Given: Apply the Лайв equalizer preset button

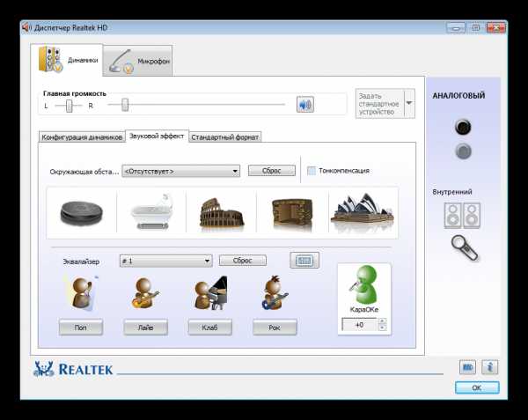Looking at the screenshot, I should [145, 328].
